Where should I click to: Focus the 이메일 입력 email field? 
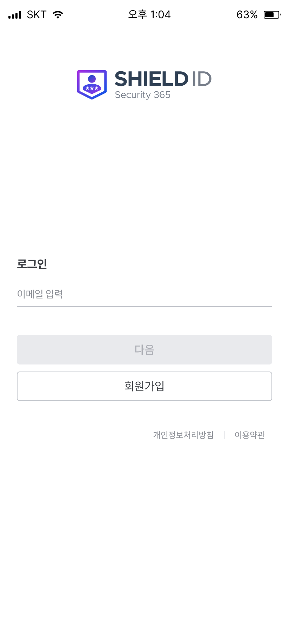click(144, 294)
